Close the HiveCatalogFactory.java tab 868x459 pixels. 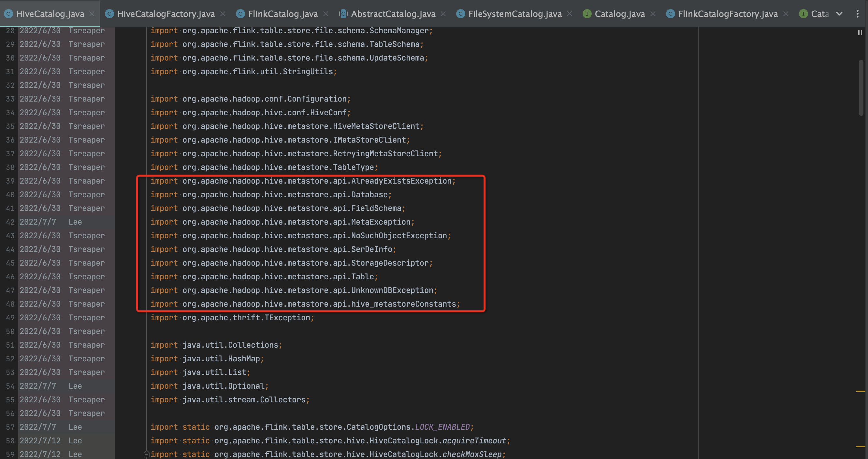[223, 14]
